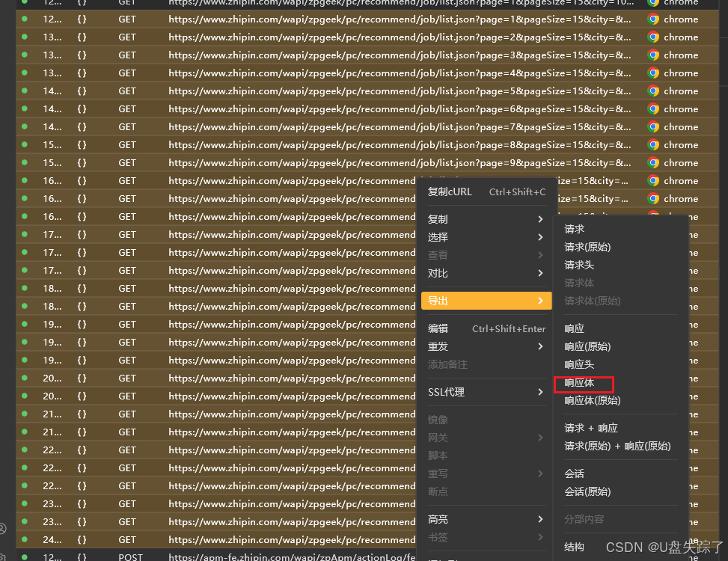This screenshot has width=728, height=561.
Task: Expand the 对比 submenu chevron
Action: [540, 273]
